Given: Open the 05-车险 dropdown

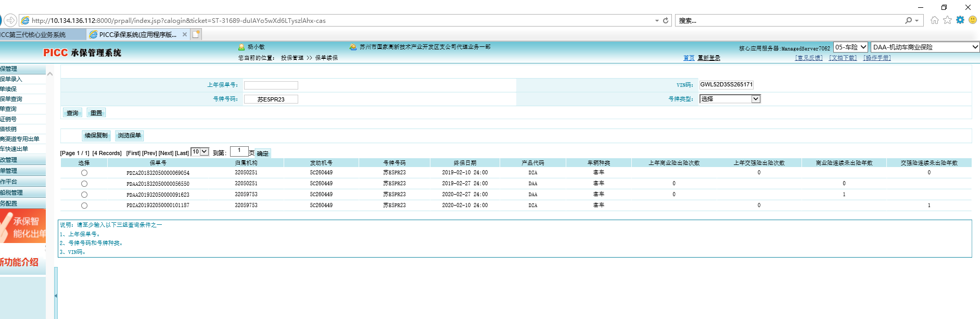Looking at the screenshot, I should pos(850,47).
